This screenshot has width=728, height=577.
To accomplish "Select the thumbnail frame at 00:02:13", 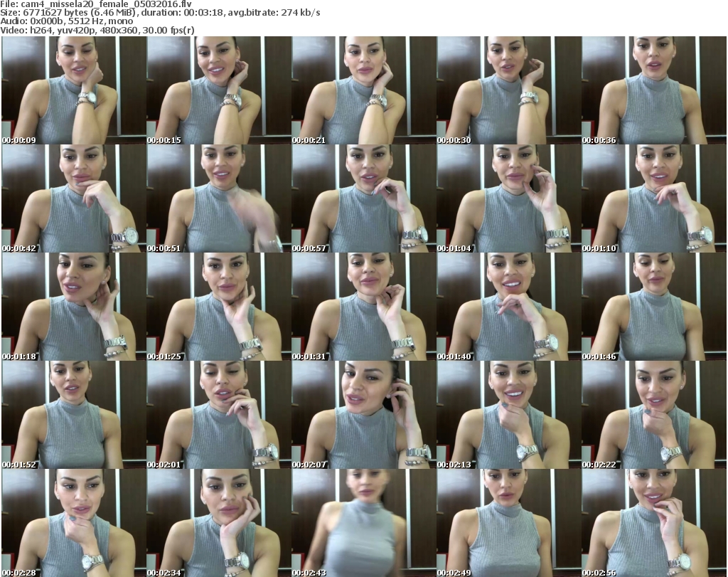I will (x=509, y=415).
